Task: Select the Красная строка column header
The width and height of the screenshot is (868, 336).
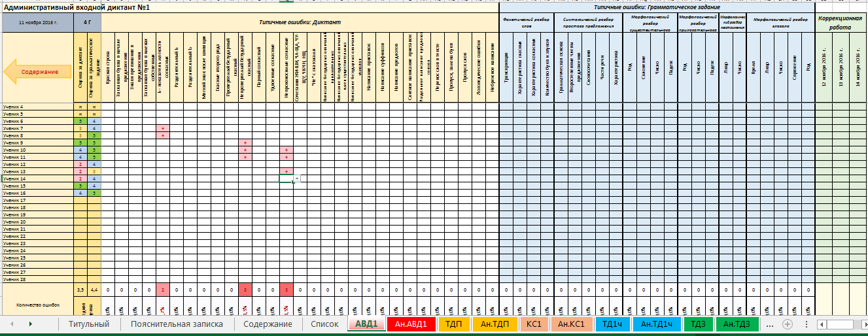Action: [x=108, y=69]
